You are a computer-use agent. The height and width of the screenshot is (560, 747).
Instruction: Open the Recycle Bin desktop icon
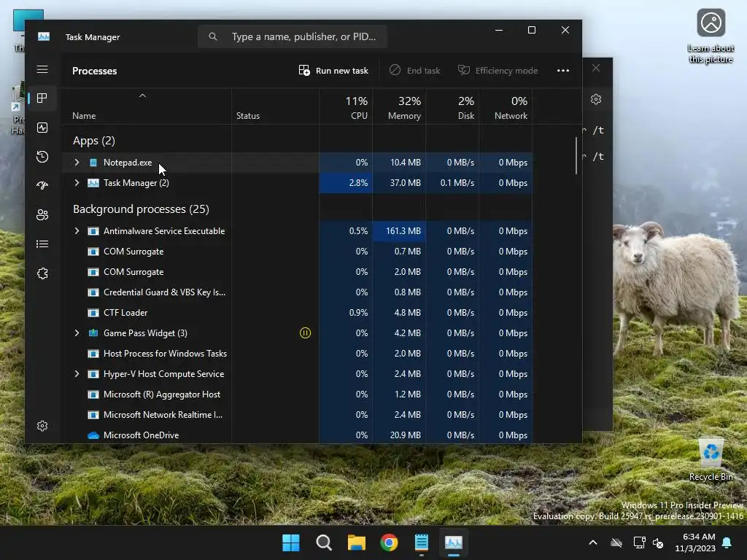click(711, 459)
